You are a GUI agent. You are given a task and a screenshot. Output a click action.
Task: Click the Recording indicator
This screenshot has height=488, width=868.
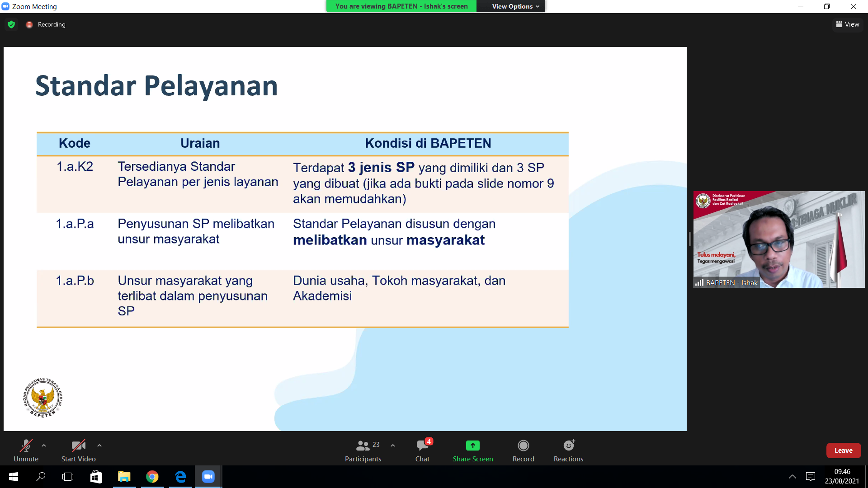(46, 25)
